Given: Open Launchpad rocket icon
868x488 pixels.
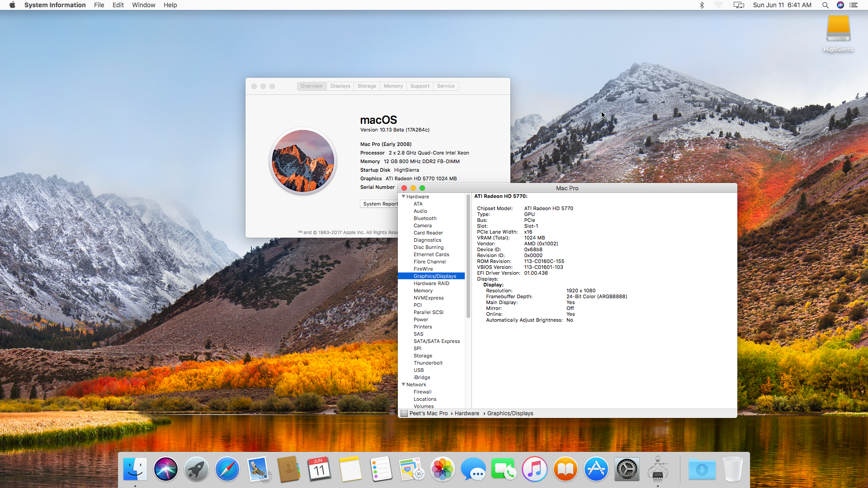Looking at the screenshot, I should (x=196, y=469).
